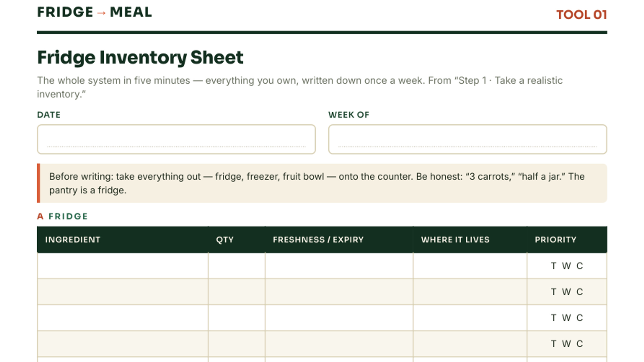Image resolution: width=644 pixels, height=362 pixels.
Task: Click the QTY column header
Action: click(x=236, y=239)
